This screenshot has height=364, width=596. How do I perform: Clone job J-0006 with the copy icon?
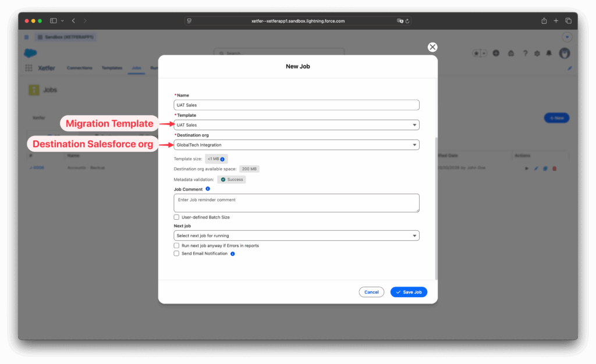pyautogui.click(x=545, y=168)
